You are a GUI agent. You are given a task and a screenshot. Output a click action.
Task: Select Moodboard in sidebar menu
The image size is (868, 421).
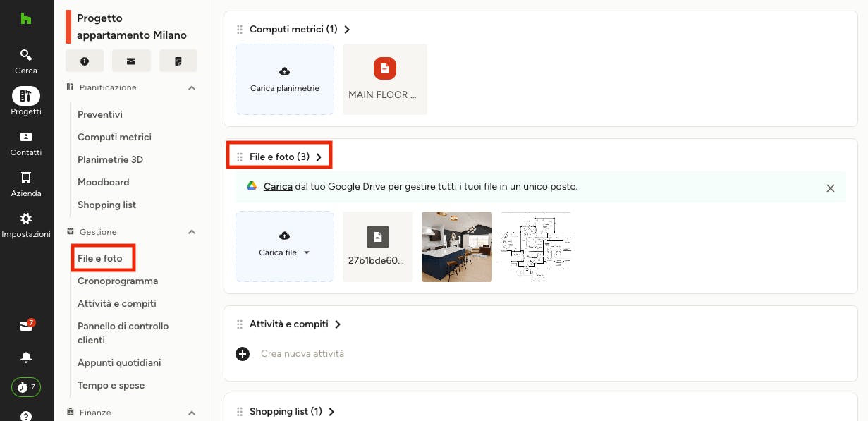[x=104, y=182]
